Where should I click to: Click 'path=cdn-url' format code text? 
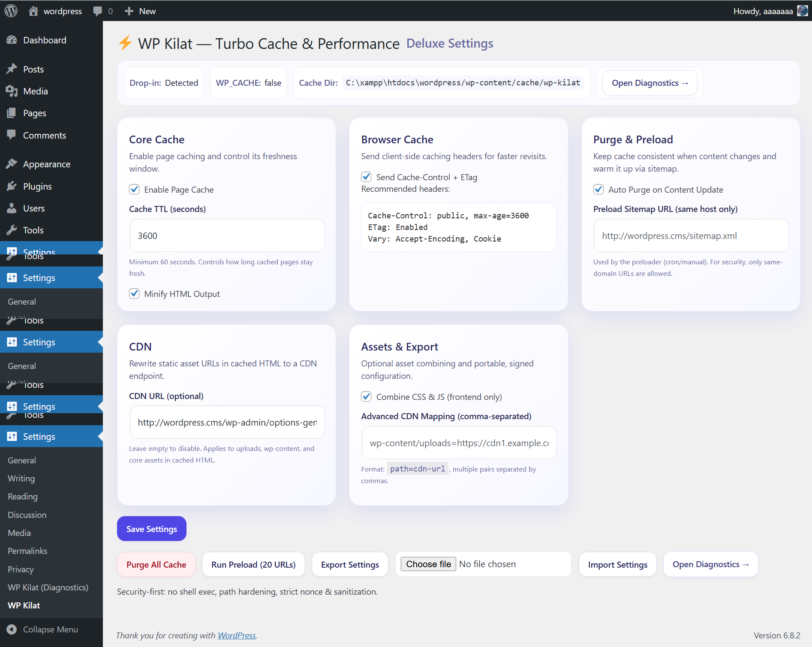(418, 469)
